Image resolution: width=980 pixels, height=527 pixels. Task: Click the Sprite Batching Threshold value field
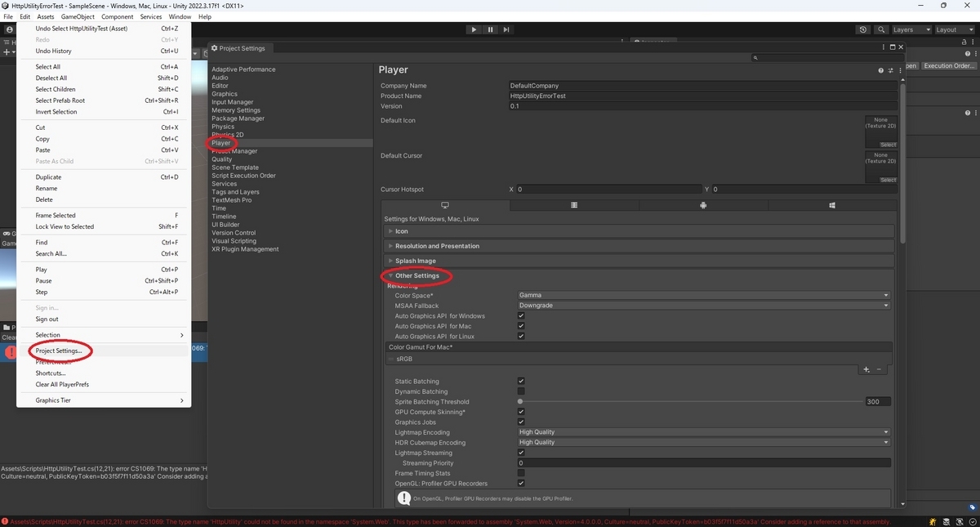878,402
